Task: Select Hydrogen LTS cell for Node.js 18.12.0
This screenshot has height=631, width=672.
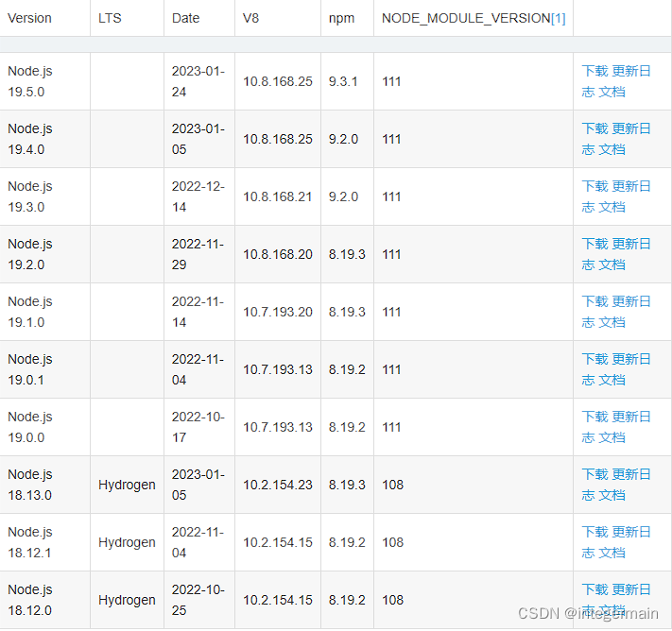Action: pos(127,600)
